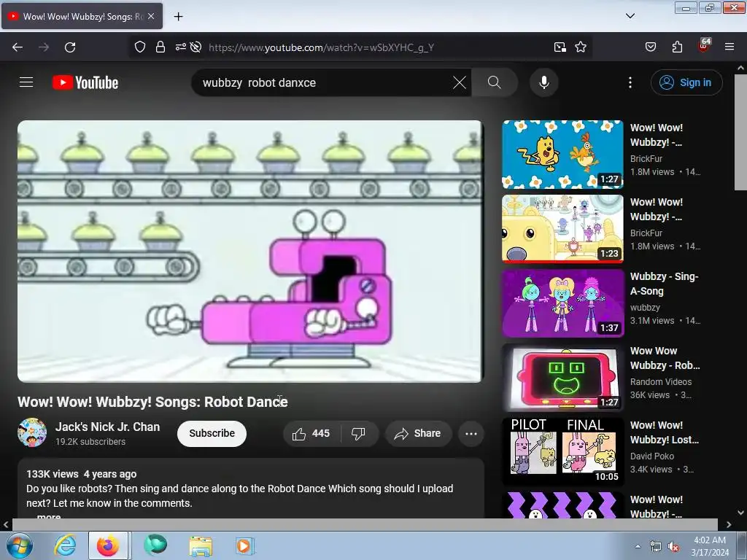Open Jack's Nick Jr. Chan channel avatar
Screen dimensions: 747x560
[32, 432]
